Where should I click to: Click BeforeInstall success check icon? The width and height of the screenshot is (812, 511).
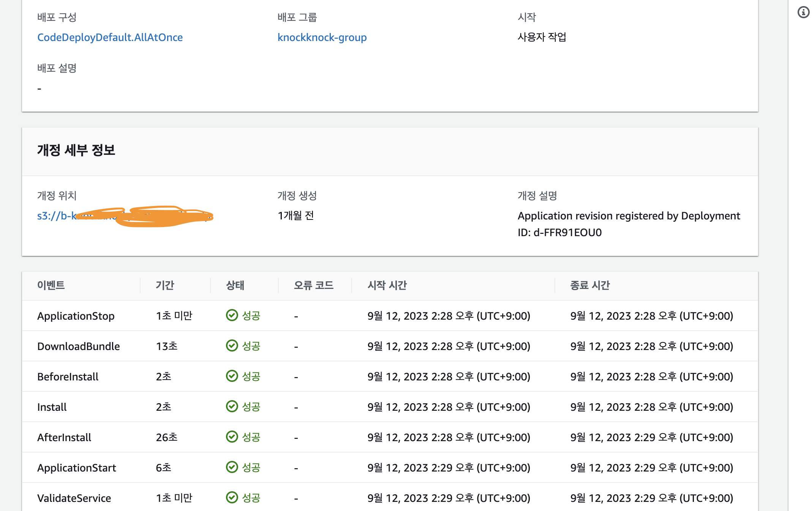click(x=232, y=376)
